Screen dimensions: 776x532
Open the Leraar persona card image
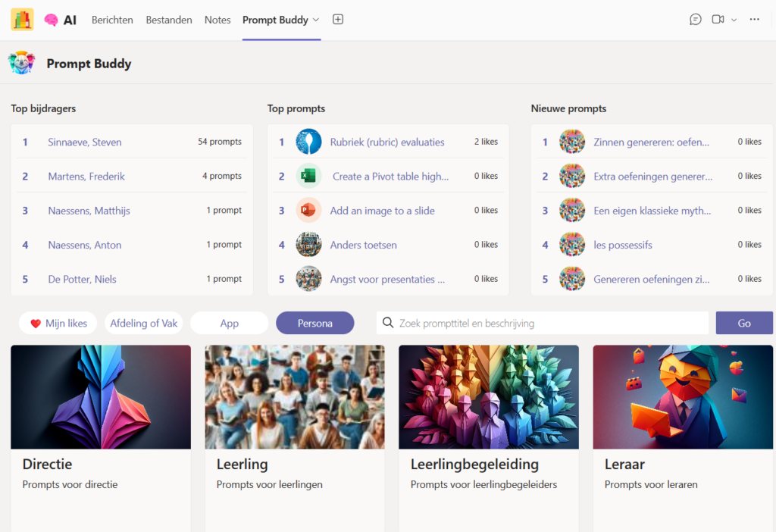[x=682, y=397]
